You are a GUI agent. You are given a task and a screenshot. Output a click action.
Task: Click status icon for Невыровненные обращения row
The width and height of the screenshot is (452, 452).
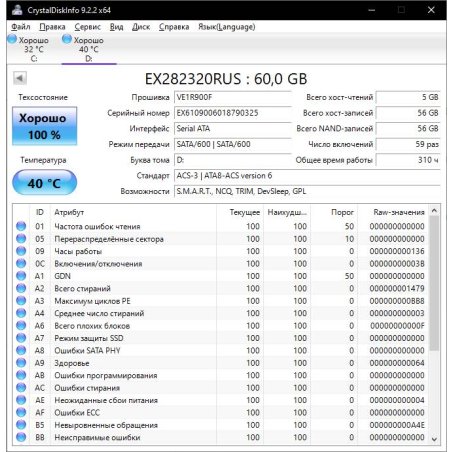(x=21, y=425)
